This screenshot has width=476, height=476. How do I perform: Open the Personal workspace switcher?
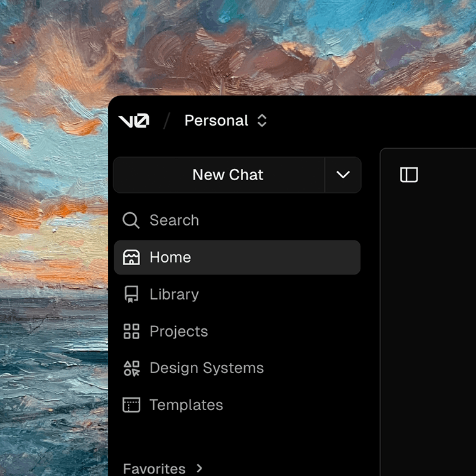[226, 121]
